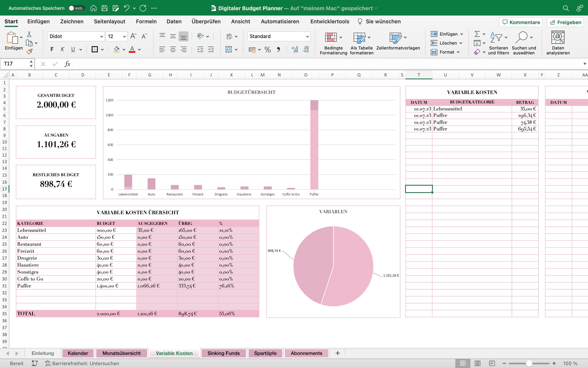Toggle italic K formatting
588x368 pixels.
point(62,49)
